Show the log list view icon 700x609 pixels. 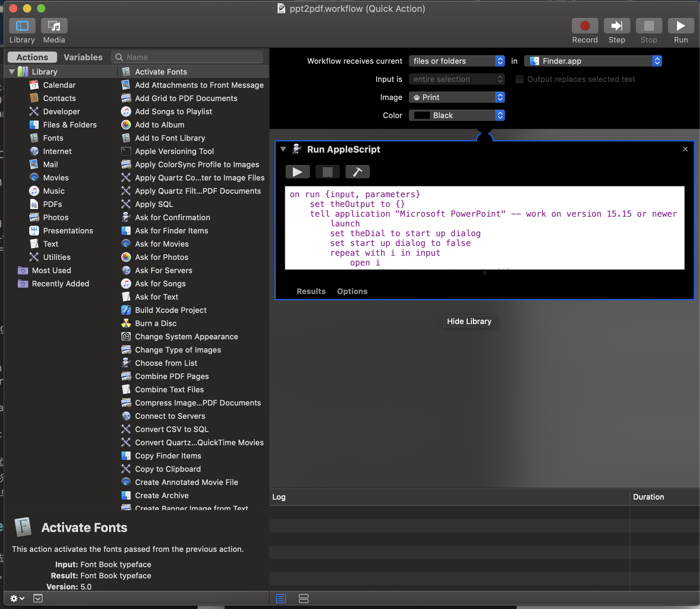[x=281, y=598]
